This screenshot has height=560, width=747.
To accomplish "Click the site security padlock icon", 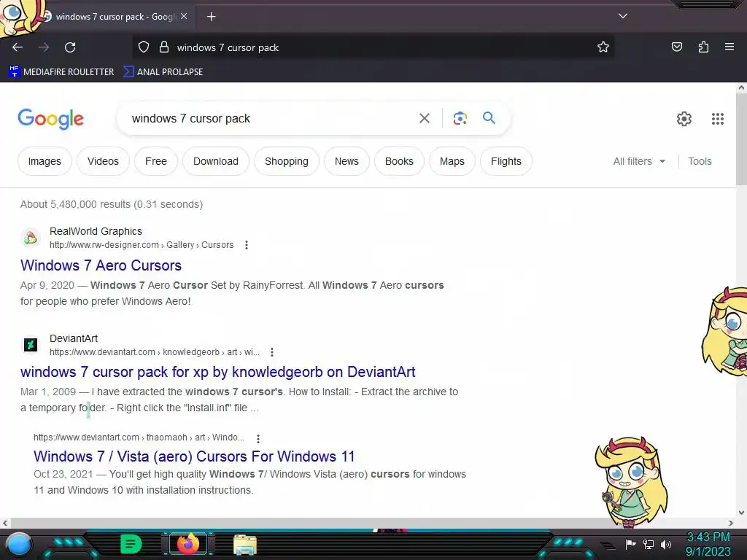I will click(164, 47).
